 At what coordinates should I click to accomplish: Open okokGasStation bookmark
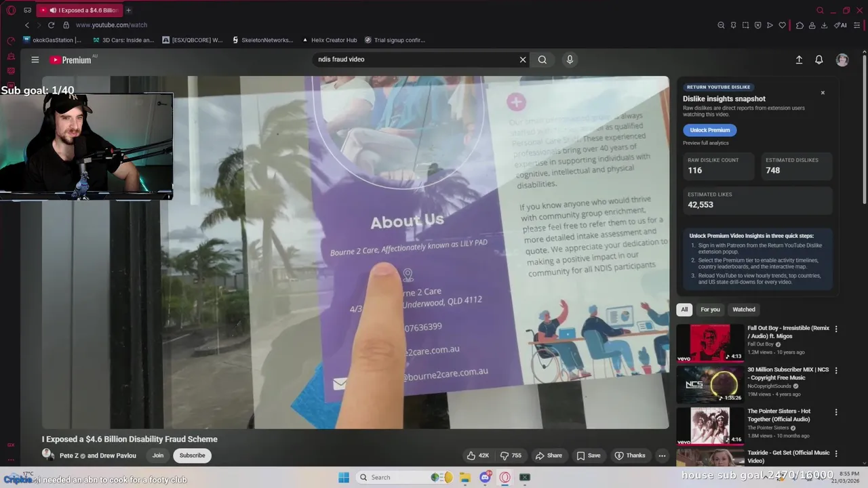(x=52, y=40)
